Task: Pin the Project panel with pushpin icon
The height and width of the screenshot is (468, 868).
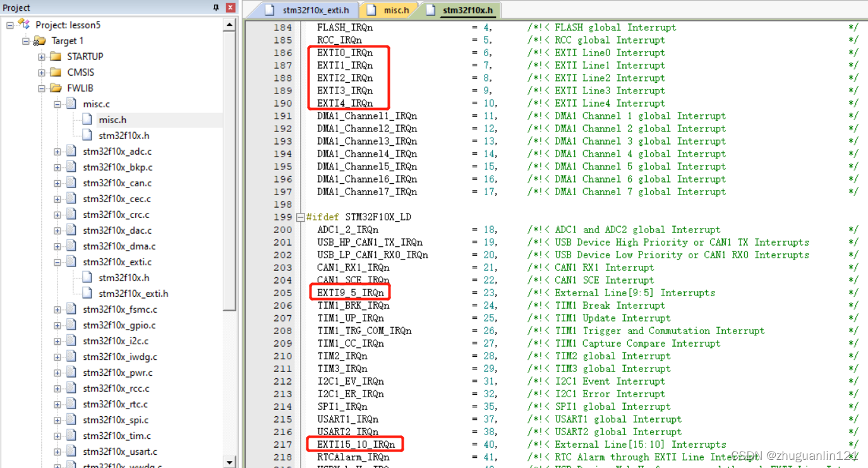Action: click(x=217, y=8)
